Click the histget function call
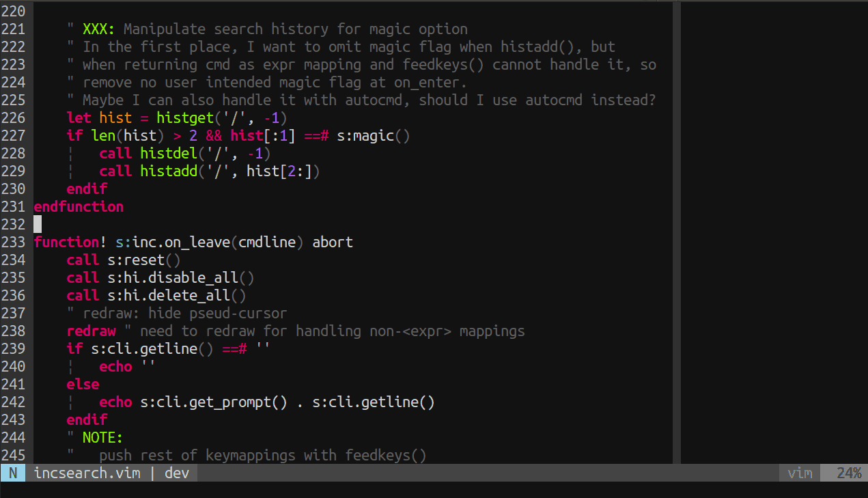 click(x=184, y=117)
